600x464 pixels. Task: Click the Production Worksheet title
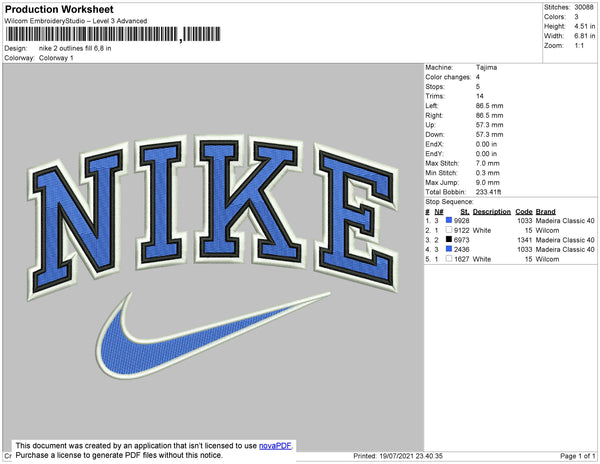[x=59, y=9]
